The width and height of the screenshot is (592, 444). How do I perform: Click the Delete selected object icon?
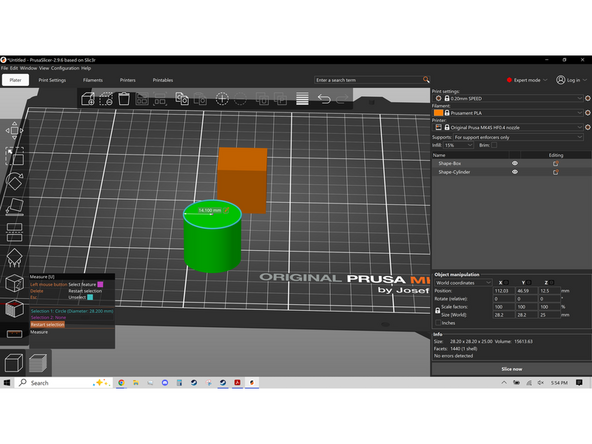[x=106, y=99]
